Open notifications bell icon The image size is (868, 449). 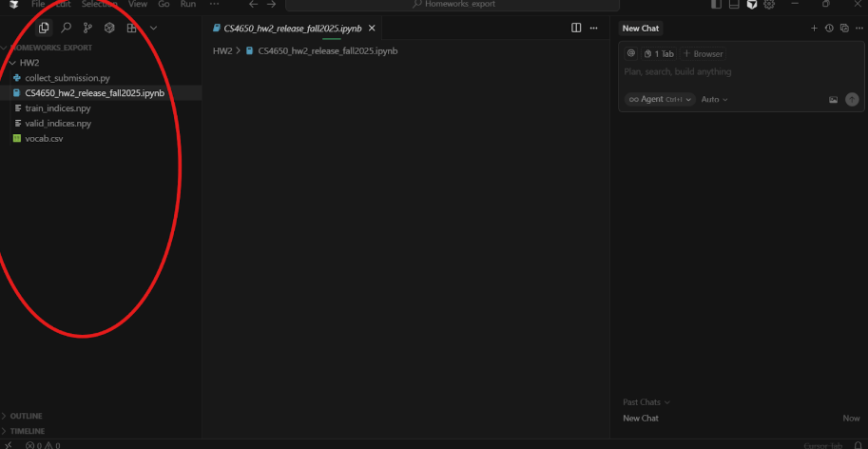(x=859, y=445)
